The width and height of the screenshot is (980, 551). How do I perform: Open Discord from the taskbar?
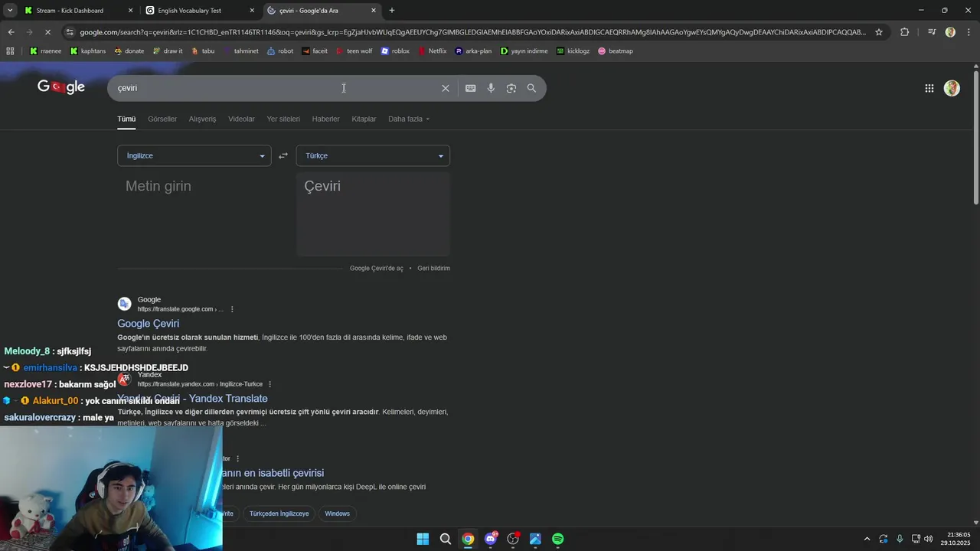(x=490, y=539)
